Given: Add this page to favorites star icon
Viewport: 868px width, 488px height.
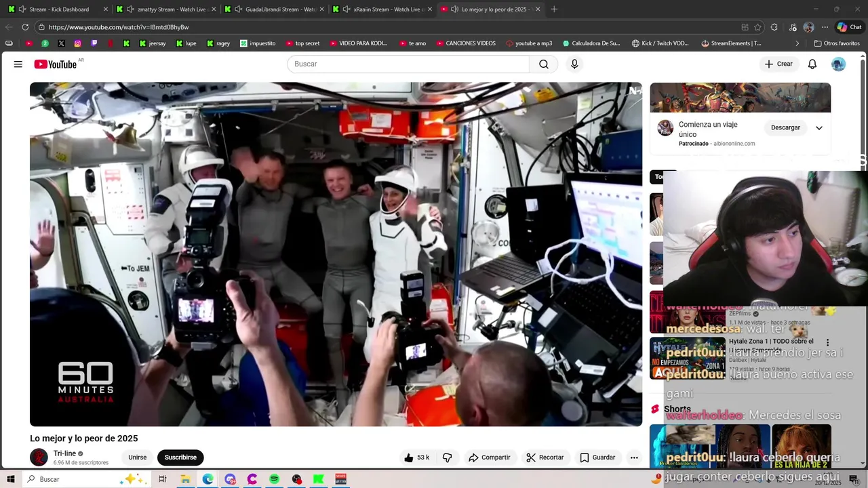Looking at the screenshot, I should 757,27.
